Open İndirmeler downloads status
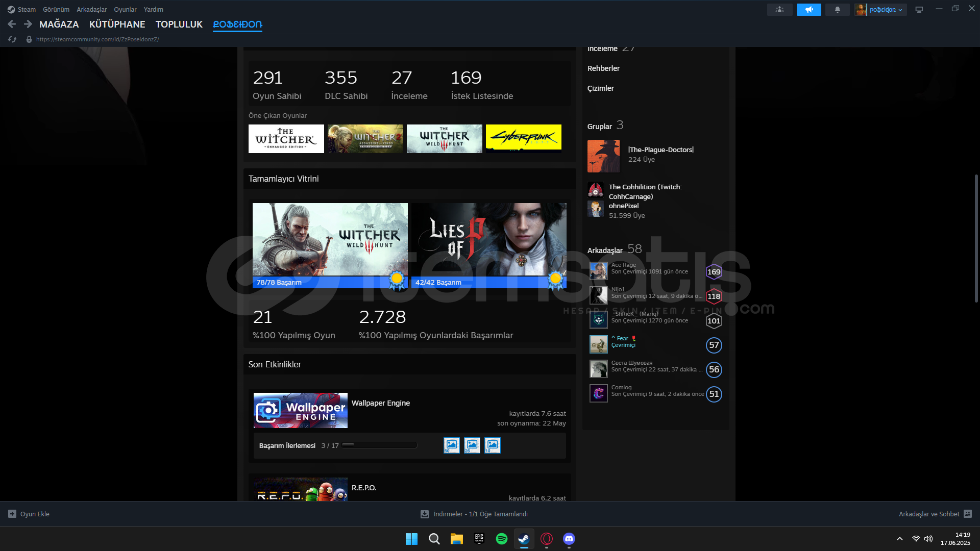 point(474,514)
